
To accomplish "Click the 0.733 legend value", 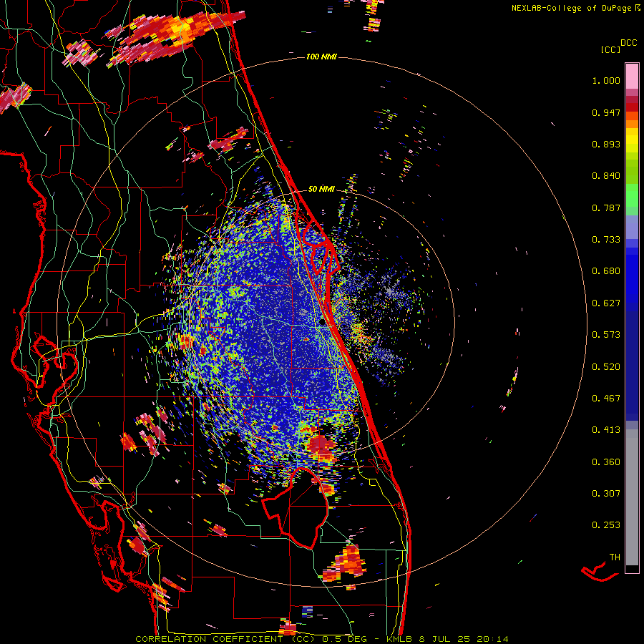I will (606, 240).
